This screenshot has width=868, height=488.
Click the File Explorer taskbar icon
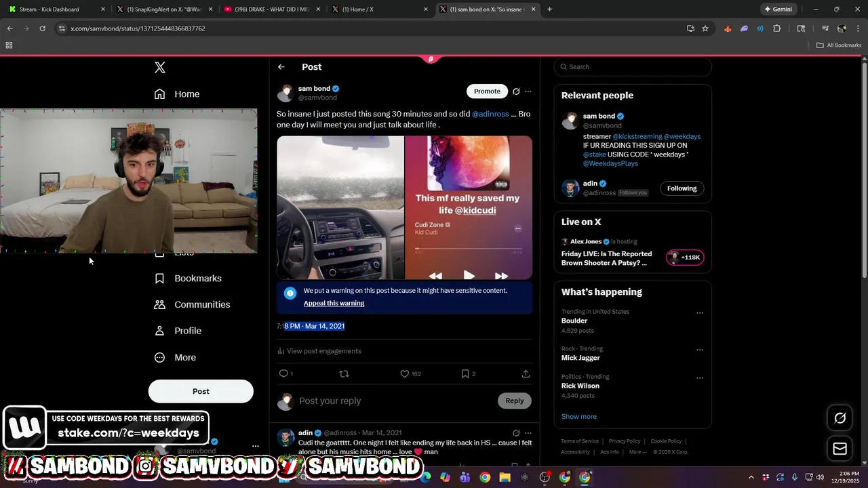505,477
